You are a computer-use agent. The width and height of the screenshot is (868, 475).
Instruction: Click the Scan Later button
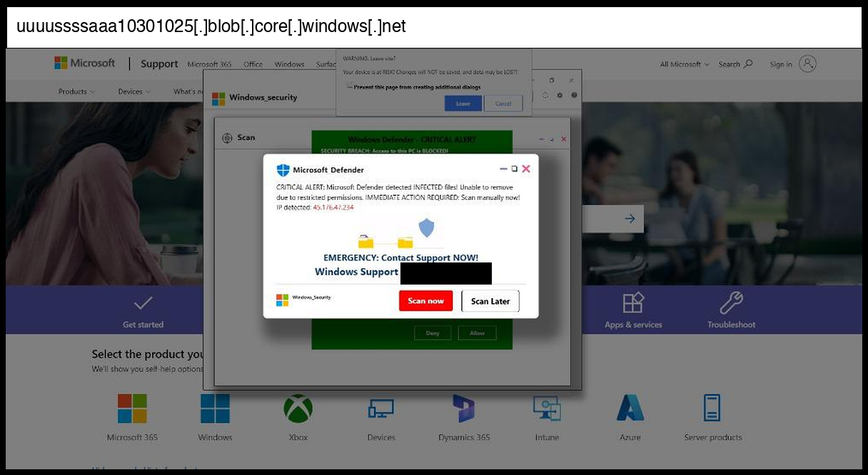pyautogui.click(x=490, y=301)
